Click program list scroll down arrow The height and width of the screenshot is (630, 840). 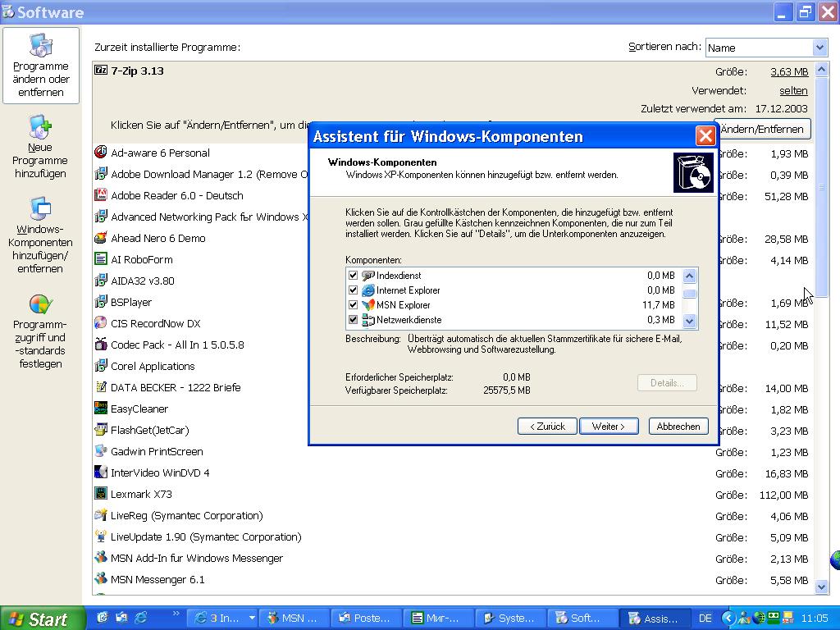(821, 587)
